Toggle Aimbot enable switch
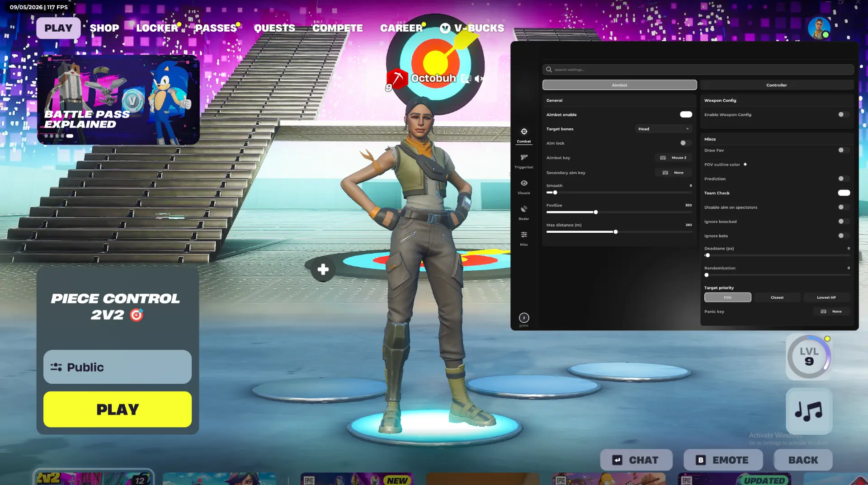Viewport: 868px width, 485px height. (x=686, y=114)
